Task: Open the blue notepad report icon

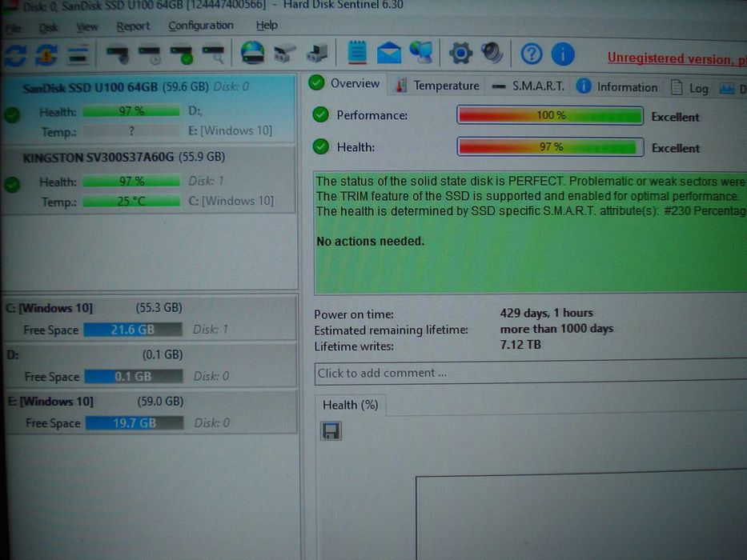Action: [x=357, y=52]
